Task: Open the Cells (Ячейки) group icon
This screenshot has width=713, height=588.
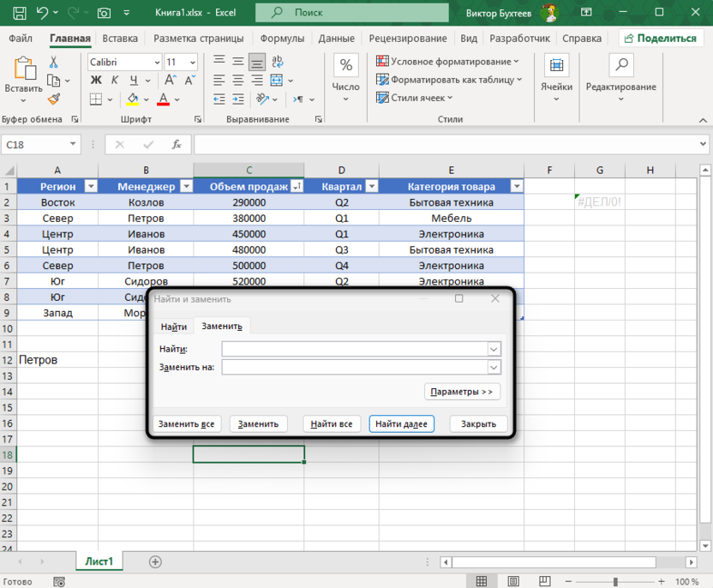Action: point(556,67)
